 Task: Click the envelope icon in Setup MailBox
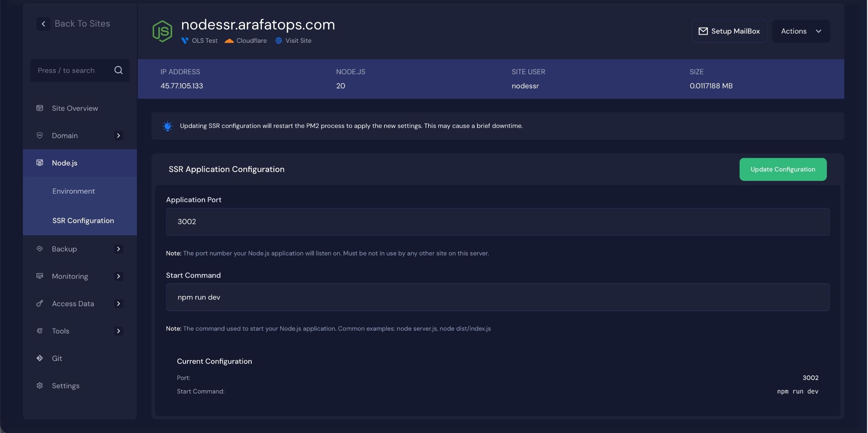pyautogui.click(x=703, y=31)
